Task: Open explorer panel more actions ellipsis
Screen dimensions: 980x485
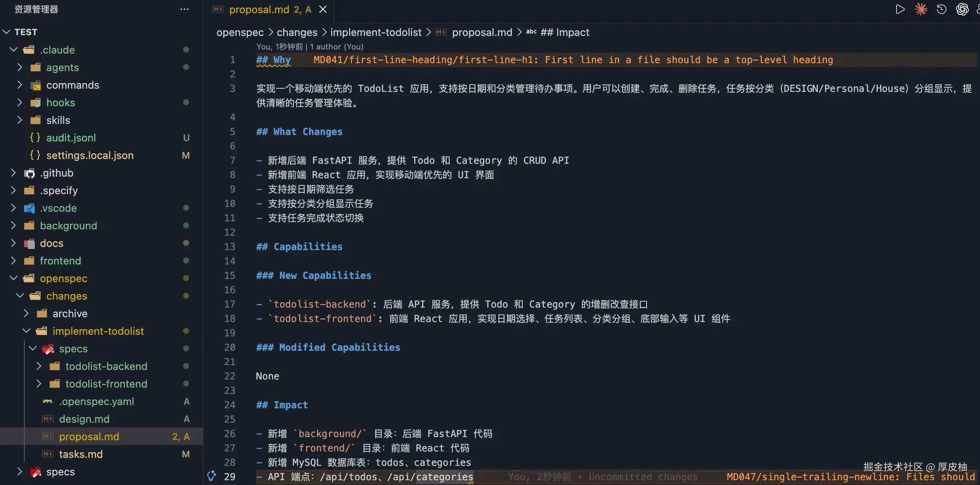Action: (x=184, y=9)
